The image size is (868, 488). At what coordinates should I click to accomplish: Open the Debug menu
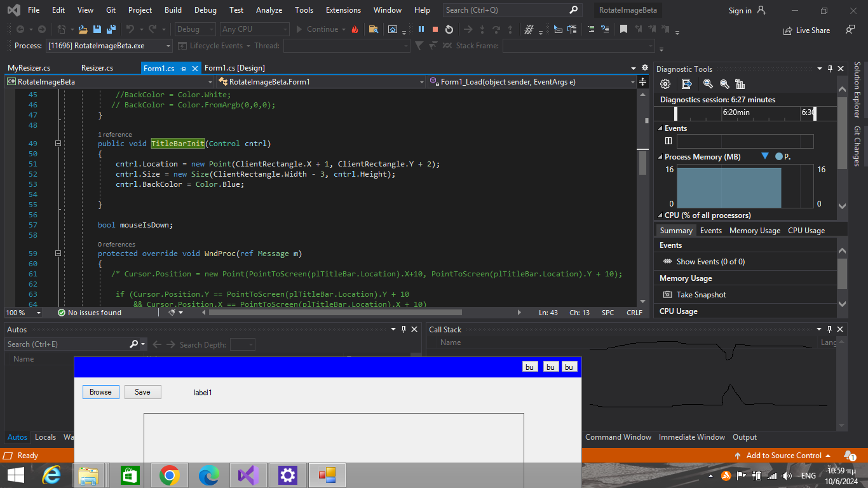tap(205, 10)
